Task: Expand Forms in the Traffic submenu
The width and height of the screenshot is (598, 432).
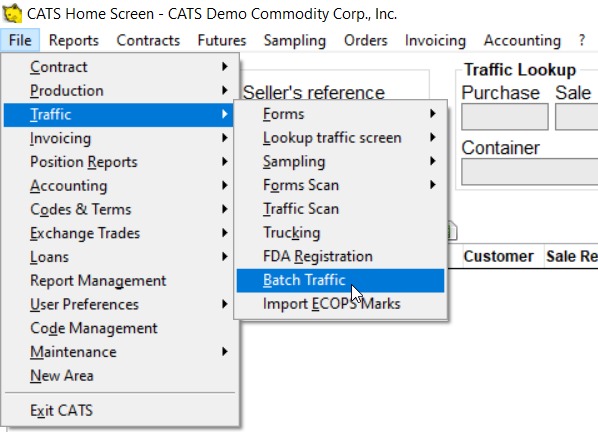Action: pyautogui.click(x=341, y=114)
